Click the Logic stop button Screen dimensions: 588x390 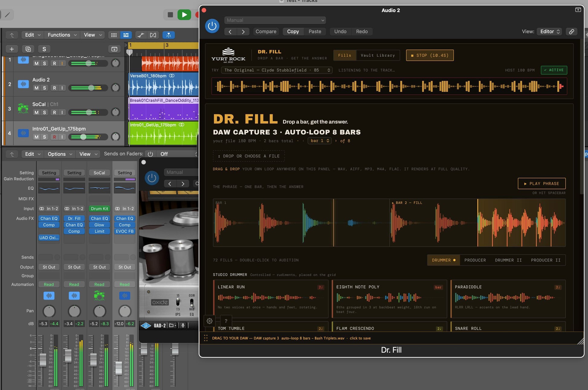pos(170,15)
